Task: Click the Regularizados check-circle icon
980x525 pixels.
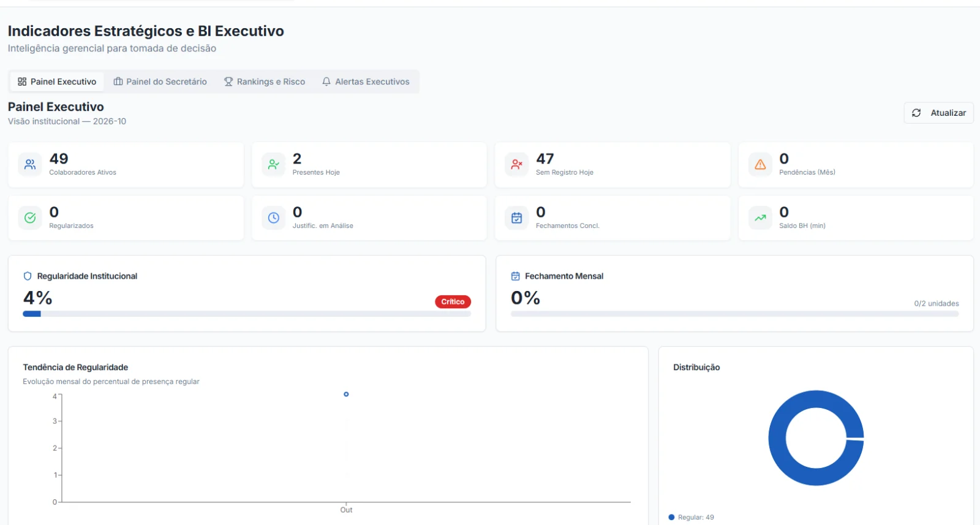Action: [30, 217]
